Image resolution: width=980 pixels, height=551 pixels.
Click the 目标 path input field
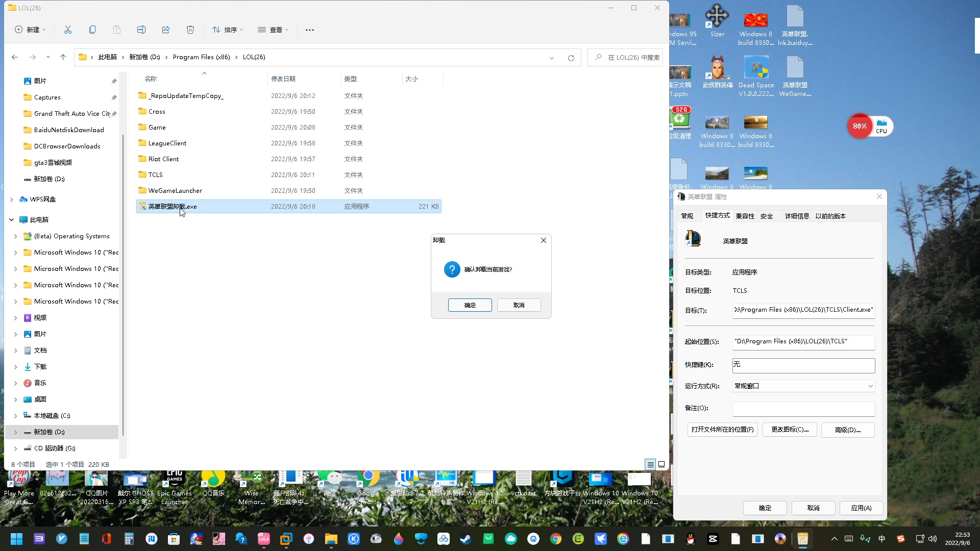tap(803, 310)
